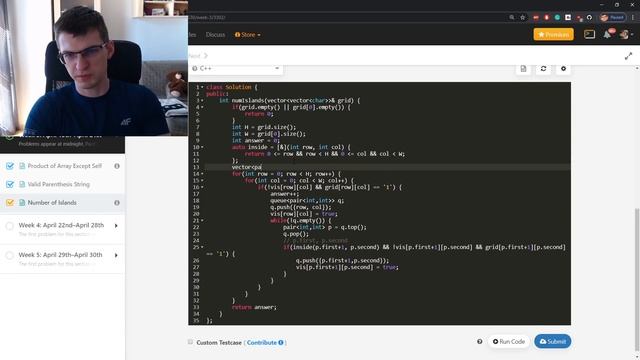640x360 pixels.
Task: Collapse the fold arrow on code line 3
Action: pyautogui.click(x=202, y=100)
